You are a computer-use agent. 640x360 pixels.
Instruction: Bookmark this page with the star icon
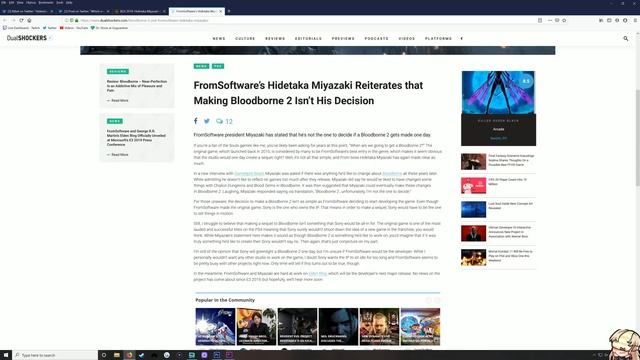(564, 20)
